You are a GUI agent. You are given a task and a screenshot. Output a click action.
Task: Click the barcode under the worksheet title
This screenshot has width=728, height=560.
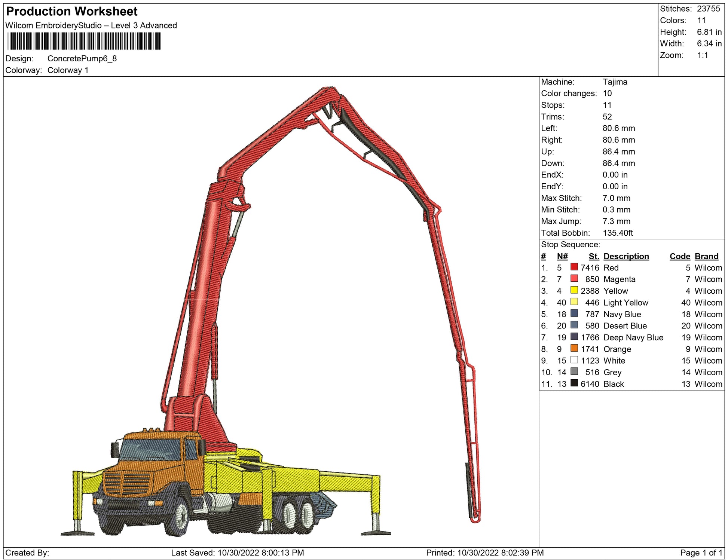tap(84, 41)
